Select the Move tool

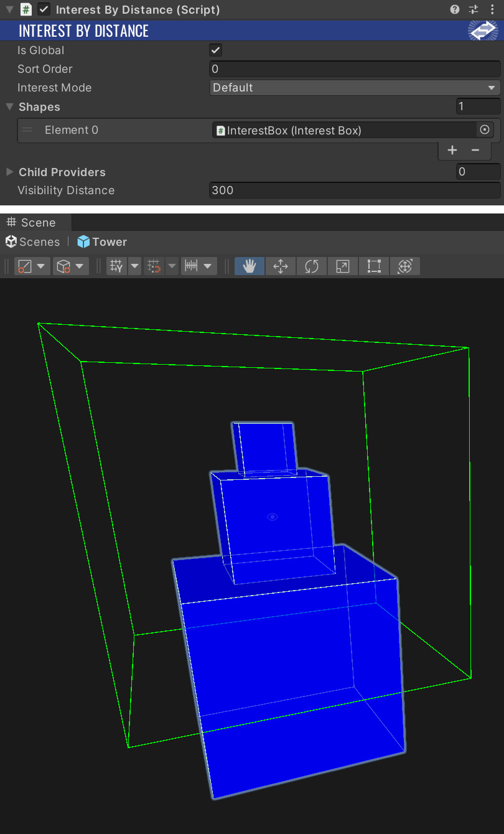pyautogui.click(x=281, y=266)
